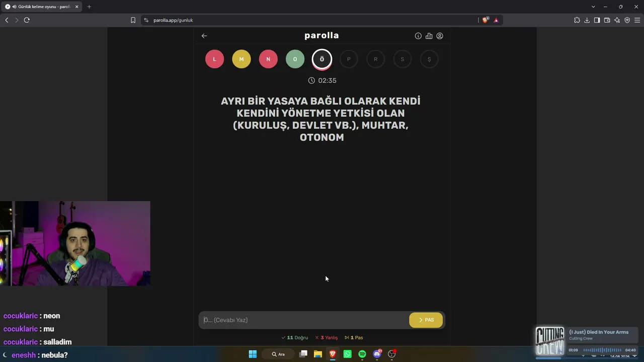Screen dimensions: 644x362
Task: Click the question clue text ending in OTONOM
Action: pos(321,119)
